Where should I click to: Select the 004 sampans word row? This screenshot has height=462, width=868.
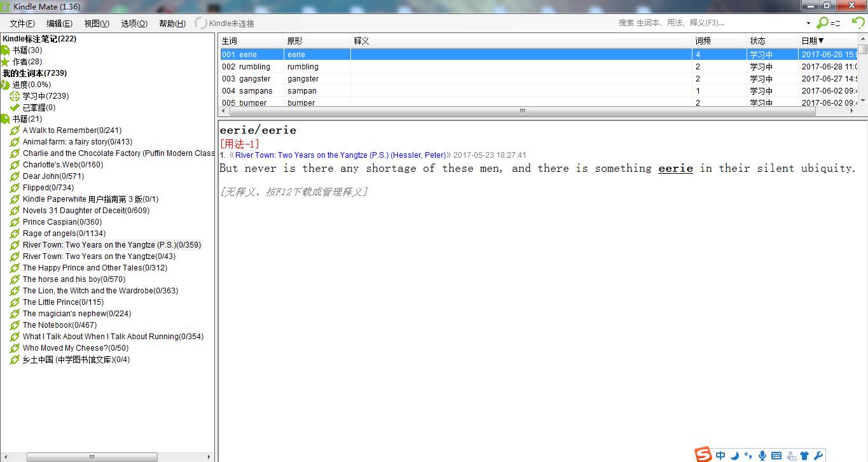539,91
